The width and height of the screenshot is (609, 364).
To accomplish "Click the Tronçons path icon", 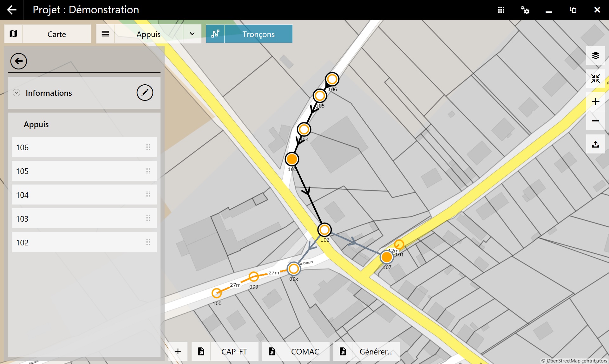I will pos(215,34).
